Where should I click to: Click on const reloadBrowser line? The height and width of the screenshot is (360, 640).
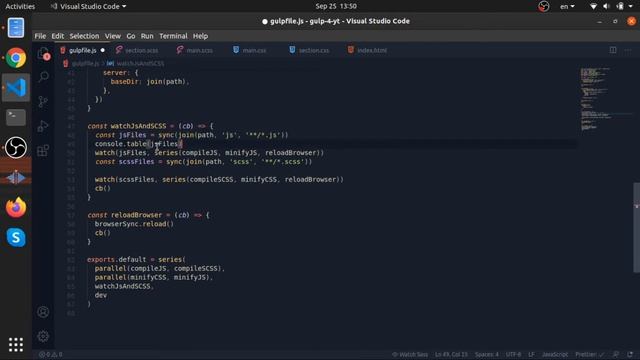coord(148,215)
